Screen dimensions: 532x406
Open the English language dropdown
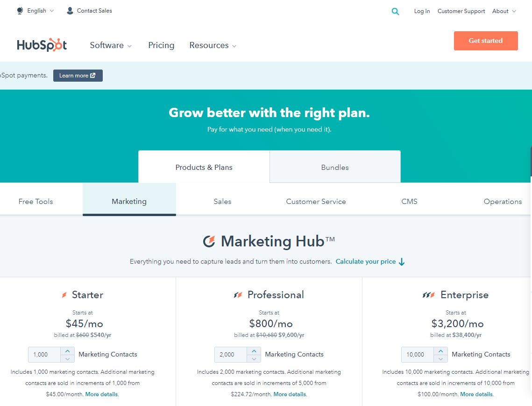tap(35, 11)
